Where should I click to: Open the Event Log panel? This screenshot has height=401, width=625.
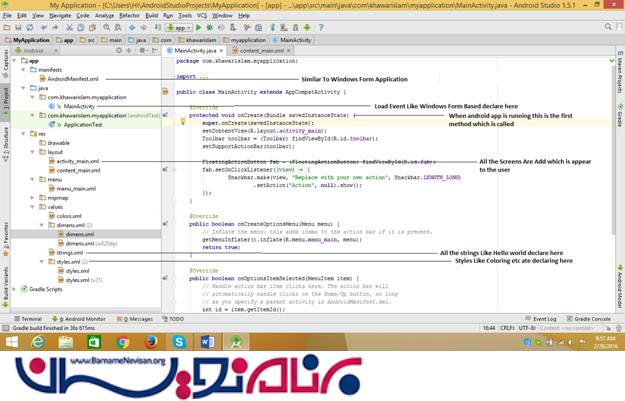pos(543,318)
